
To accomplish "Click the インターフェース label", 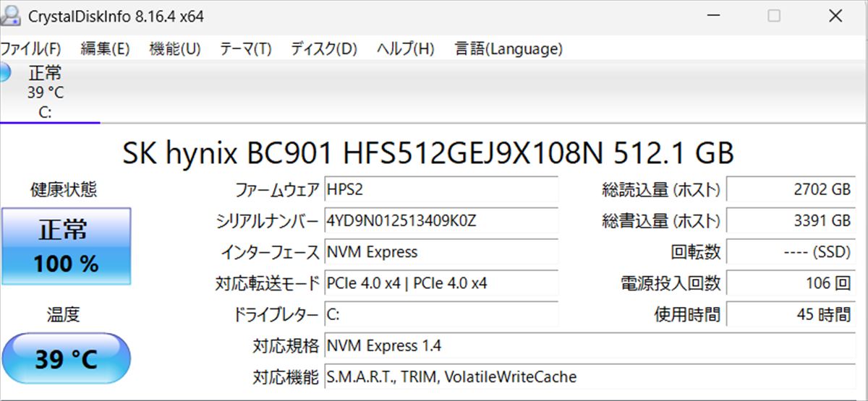I will pos(270,252).
